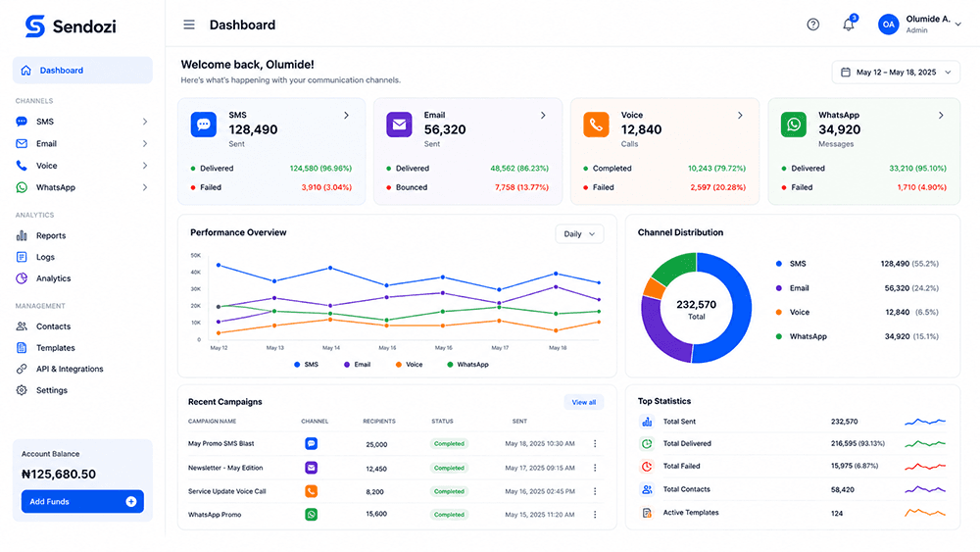Click the Active Templates orange sparkline
The image size is (980, 552).
[925, 513]
